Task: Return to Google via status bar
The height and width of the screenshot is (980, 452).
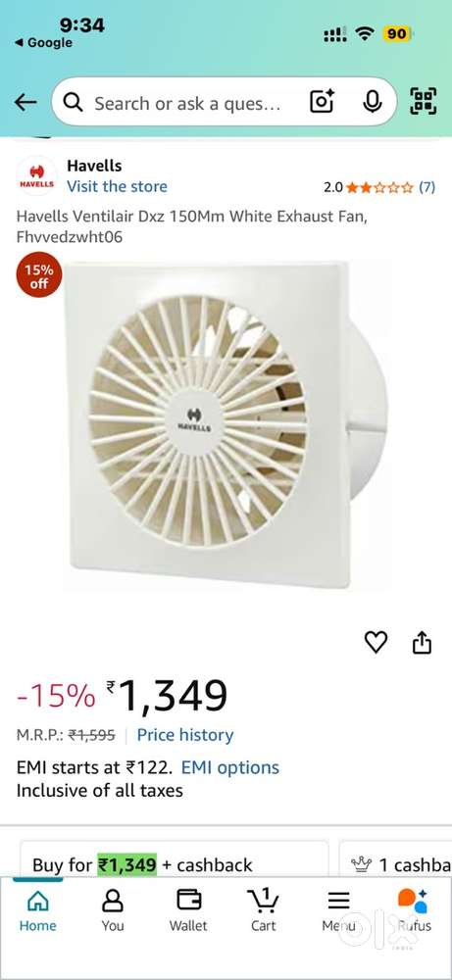Action: 43,42
